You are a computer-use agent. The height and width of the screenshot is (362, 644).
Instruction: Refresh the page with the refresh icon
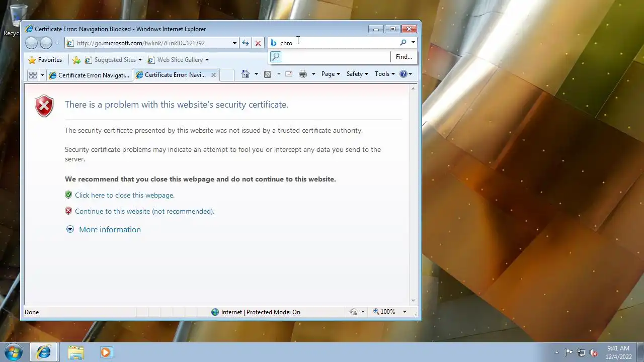246,43
